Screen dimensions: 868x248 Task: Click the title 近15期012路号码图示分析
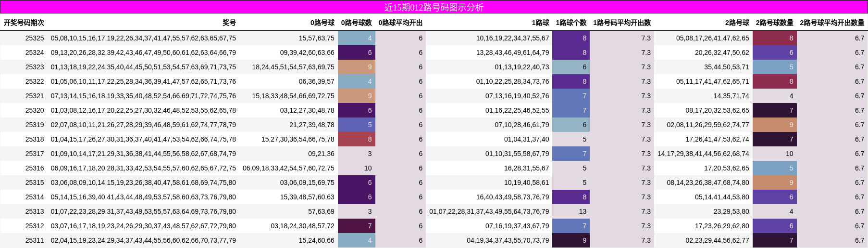[x=434, y=7]
